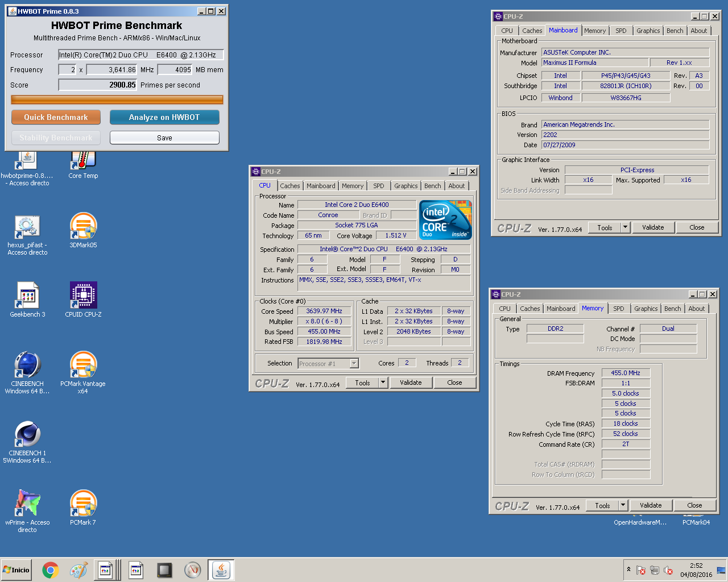This screenshot has width=728, height=582.
Task: Click Tools button in the Memory CPU-Z window
Action: [x=603, y=505]
